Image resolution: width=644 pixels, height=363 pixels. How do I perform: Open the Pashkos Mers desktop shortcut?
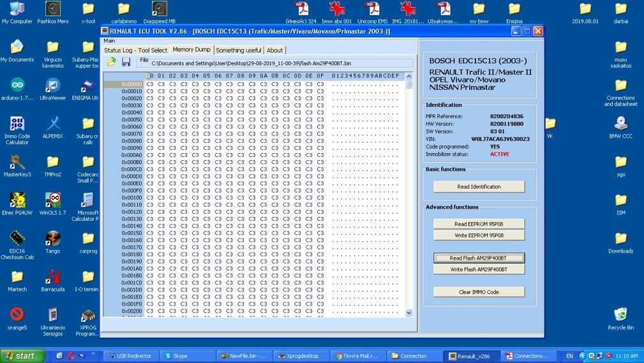[x=52, y=13]
